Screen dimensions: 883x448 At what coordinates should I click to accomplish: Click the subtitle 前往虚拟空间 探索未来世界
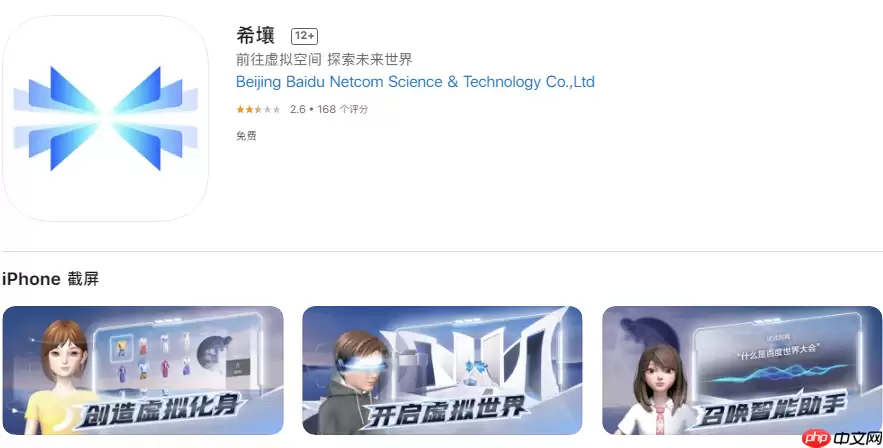[x=324, y=59]
